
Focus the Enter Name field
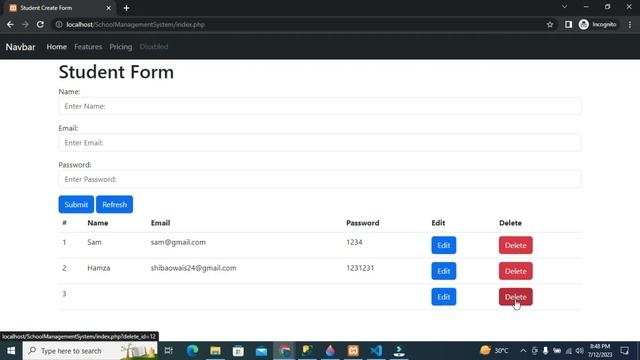(x=320, y=106)
